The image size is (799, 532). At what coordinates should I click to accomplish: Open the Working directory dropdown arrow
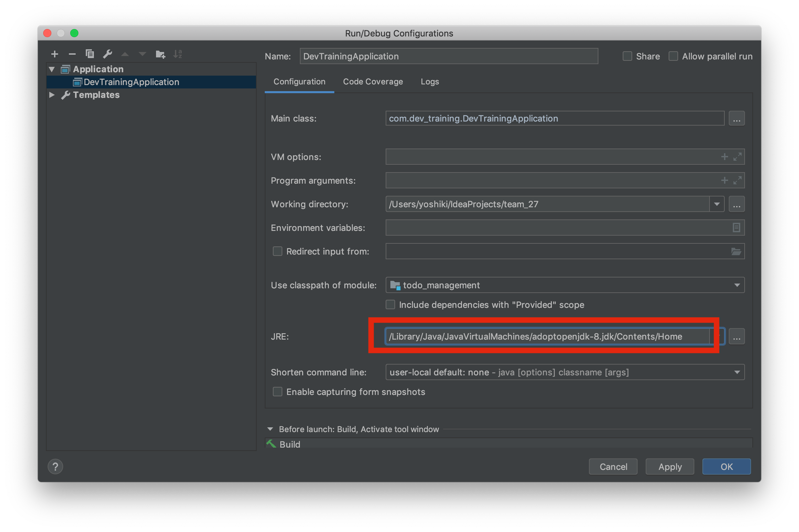point(717,204)
